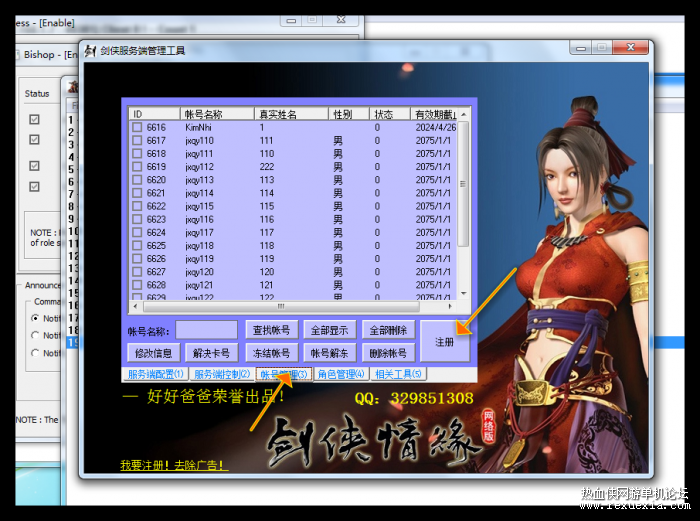Tick the checkbox for account ID 6619
This screenshot has height=521, width=700.
[x=137, y=167]
